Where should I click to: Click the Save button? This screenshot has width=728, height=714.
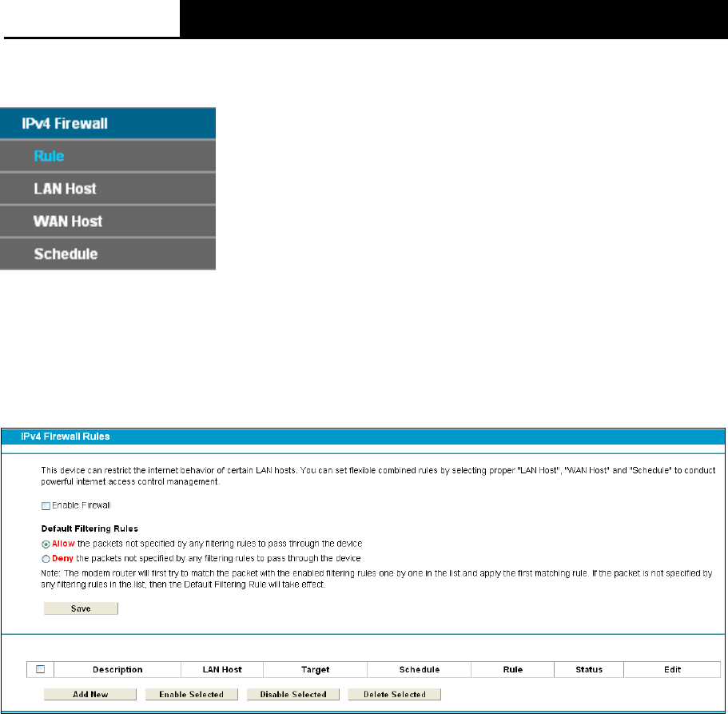(x=81, y=608)
